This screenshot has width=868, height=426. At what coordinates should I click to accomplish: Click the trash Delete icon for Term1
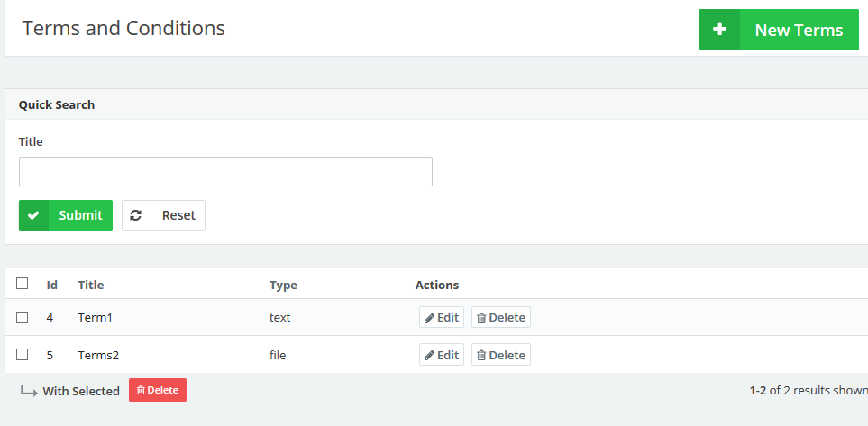[481, 318]
